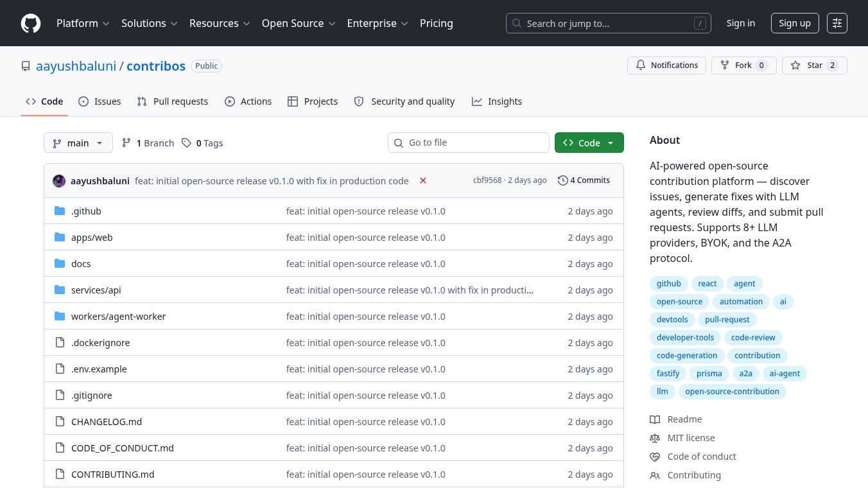868x488 pixels.
Task: Expand the main branch selector dropdown
Action: point(78,143)
